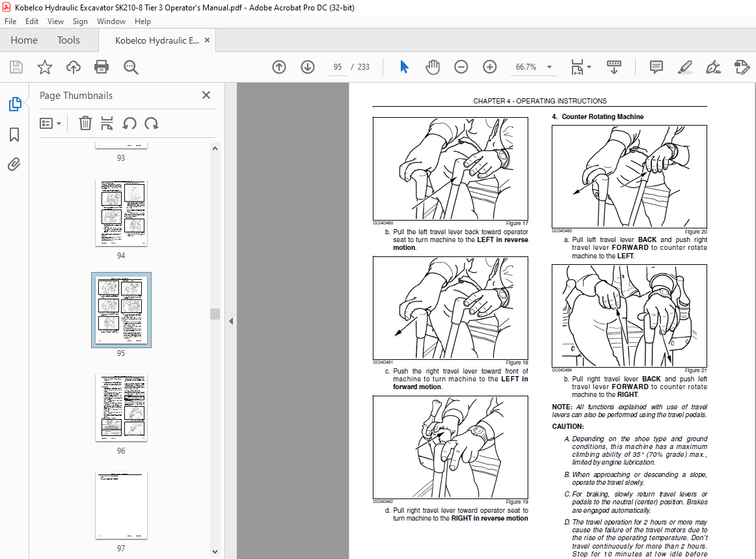Viewport: 756px width, 559px height.
Task: Open the Attachments paperclip panel
Action: pos(14,165)
